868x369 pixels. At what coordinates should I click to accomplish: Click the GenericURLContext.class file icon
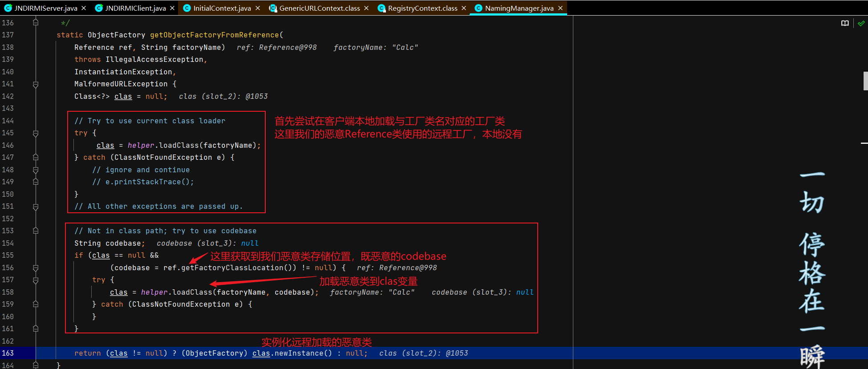[273, 8]
